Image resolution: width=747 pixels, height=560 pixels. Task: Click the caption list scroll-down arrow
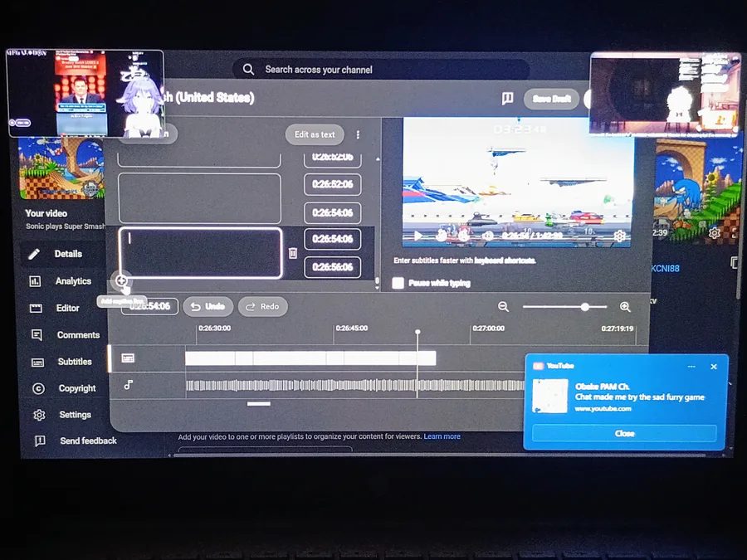click(378, 288)
